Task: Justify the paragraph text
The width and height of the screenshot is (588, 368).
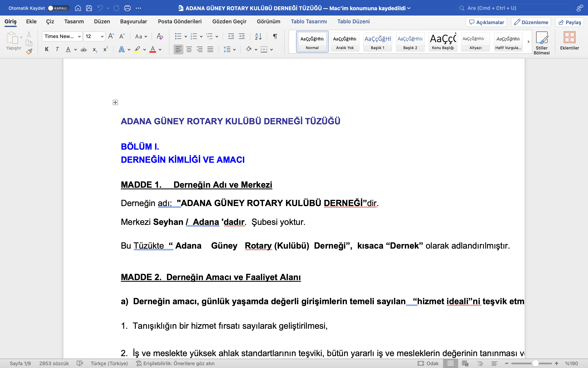Action: [210, 50]
